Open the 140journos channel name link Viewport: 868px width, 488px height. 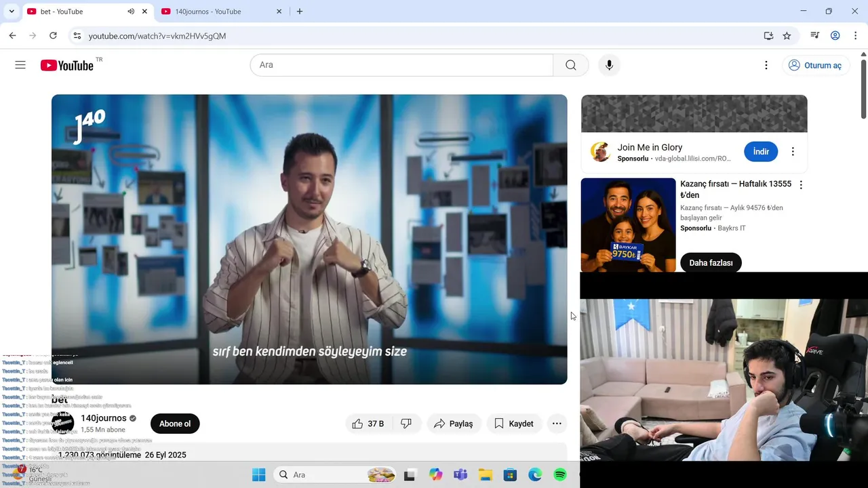104,418
